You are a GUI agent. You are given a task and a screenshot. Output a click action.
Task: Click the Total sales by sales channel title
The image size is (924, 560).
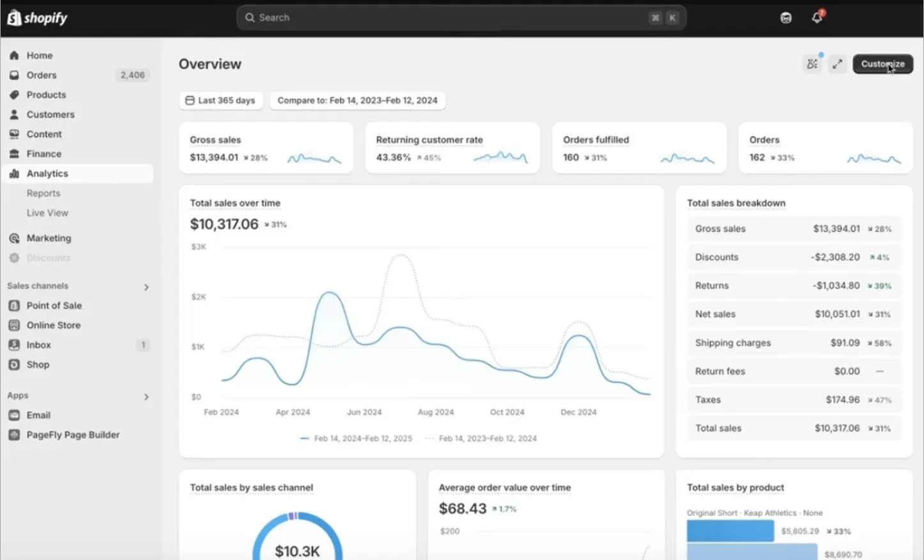click(x=251, y=488)
